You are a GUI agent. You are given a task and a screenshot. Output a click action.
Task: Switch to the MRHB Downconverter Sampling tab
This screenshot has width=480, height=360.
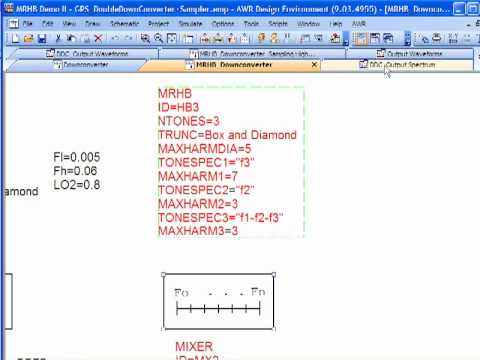[x=252, y=53]
